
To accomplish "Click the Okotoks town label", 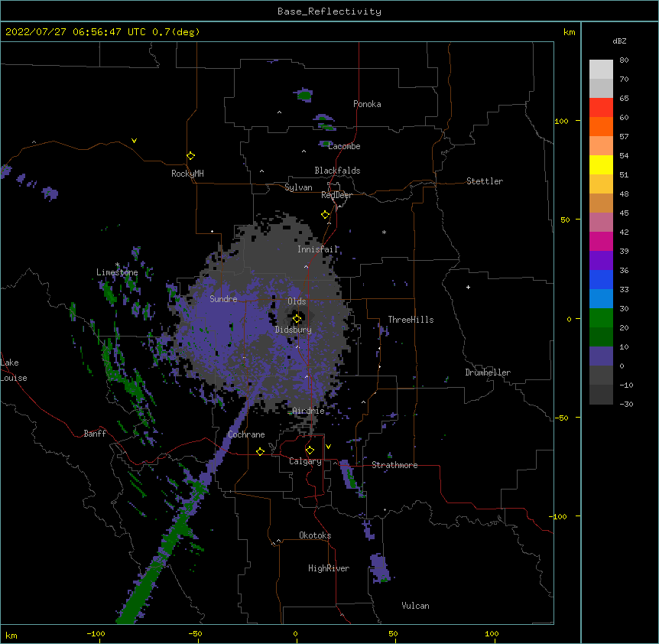I will [x=315, y=535].
